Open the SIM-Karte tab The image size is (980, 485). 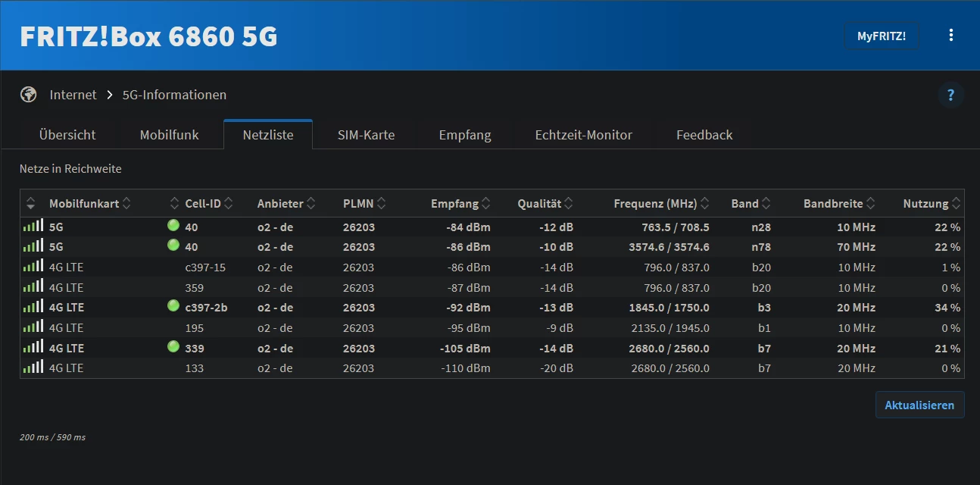(x=367, y=135)
